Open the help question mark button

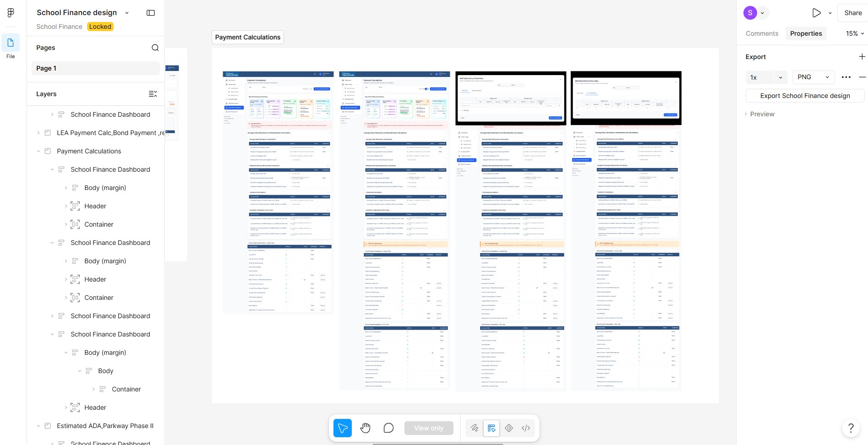pos(851,428)
